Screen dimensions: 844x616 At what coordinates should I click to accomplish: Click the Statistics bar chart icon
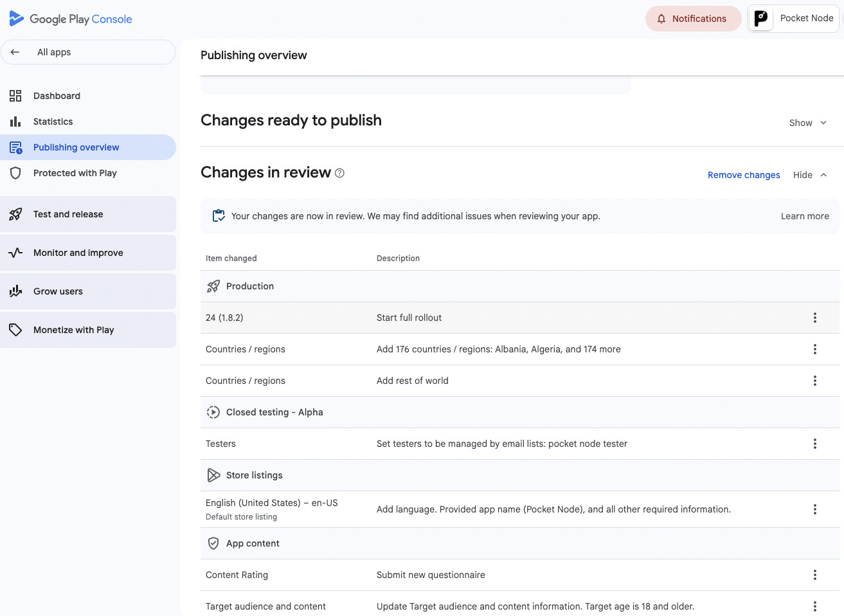tap(15, 122)
